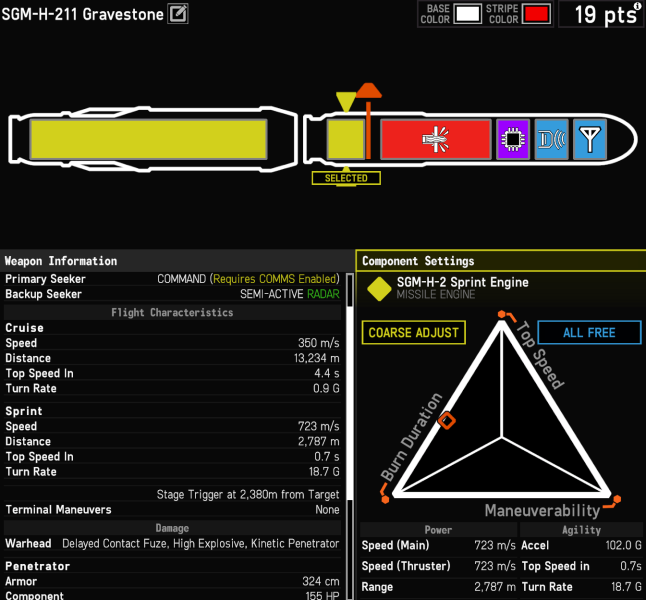646x600 pixels.
Task: Click the Cruise Top Speed In 4.4 s row
Action: point(172,373)
